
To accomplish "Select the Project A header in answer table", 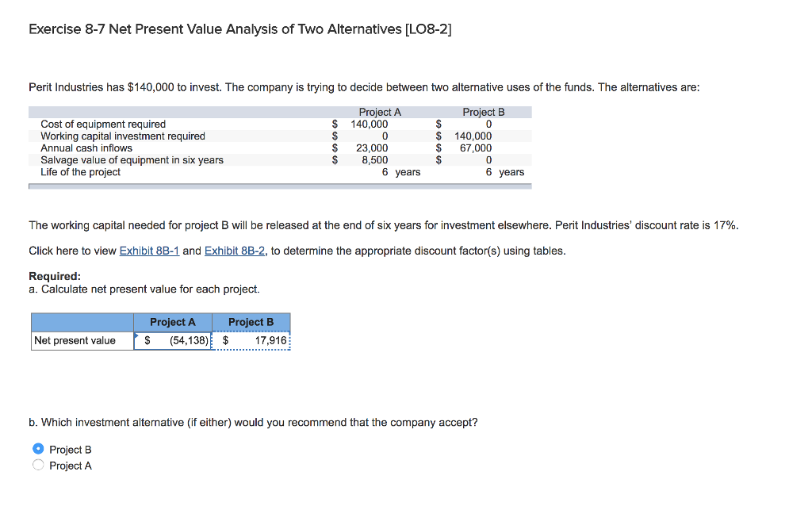I will (x=174, y=322).
